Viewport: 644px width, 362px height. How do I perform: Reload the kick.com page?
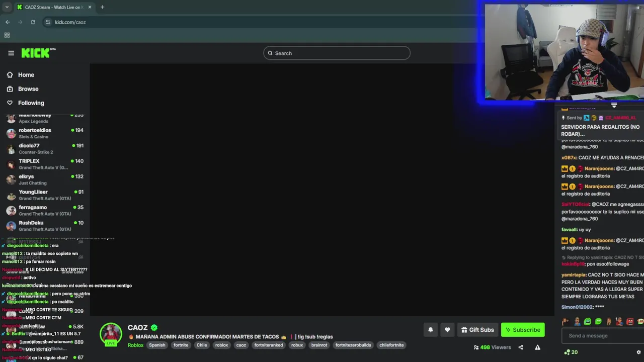33,22
